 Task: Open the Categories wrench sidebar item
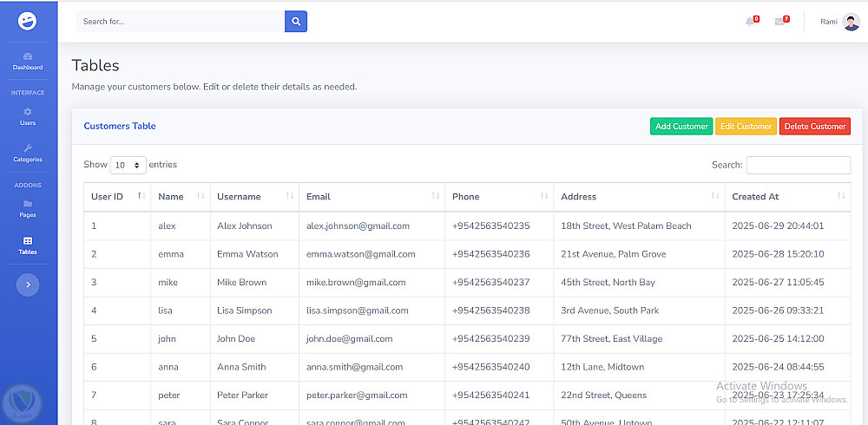pos(28,154)
